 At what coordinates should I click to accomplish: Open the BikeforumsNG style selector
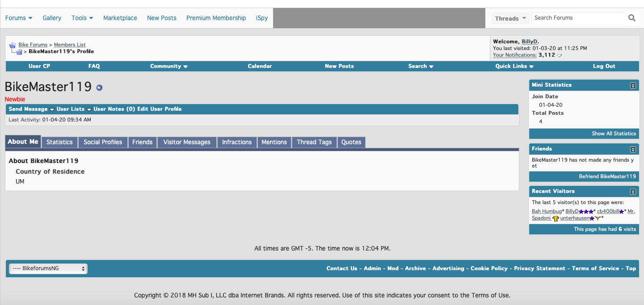pyautogui.click(x=48, y=268)
